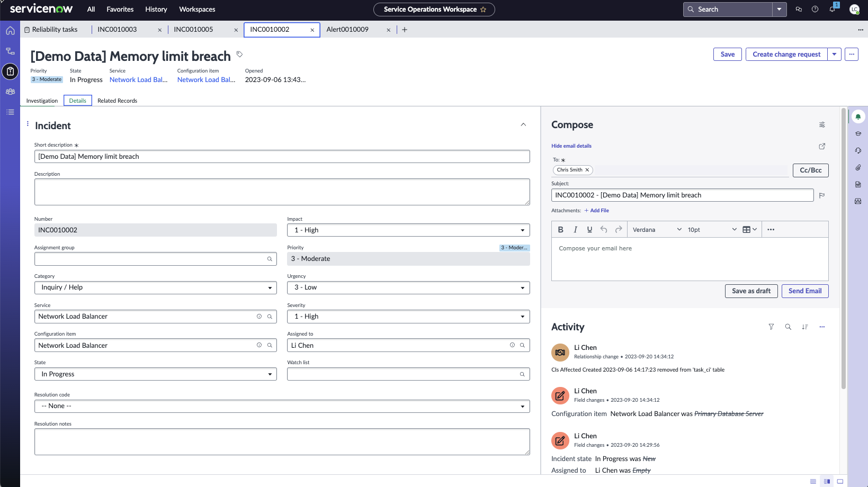Click Create change request button
The height and width of the screenshot is (487, 868).
[786, 54]
